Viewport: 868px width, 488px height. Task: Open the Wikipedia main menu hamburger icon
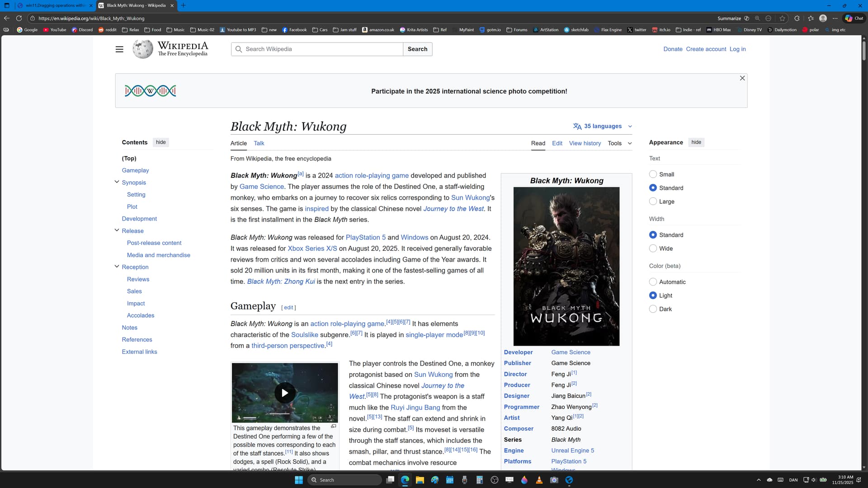119,49
